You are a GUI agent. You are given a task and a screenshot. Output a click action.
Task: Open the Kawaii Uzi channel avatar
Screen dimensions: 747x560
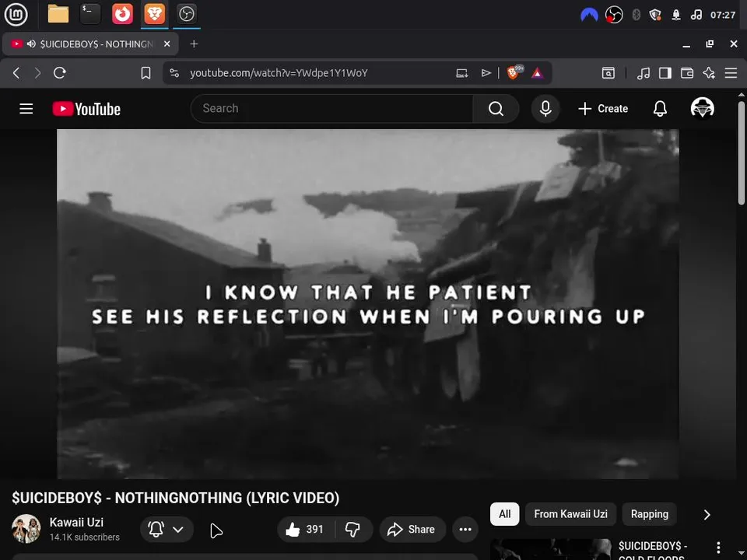(26, 529)
